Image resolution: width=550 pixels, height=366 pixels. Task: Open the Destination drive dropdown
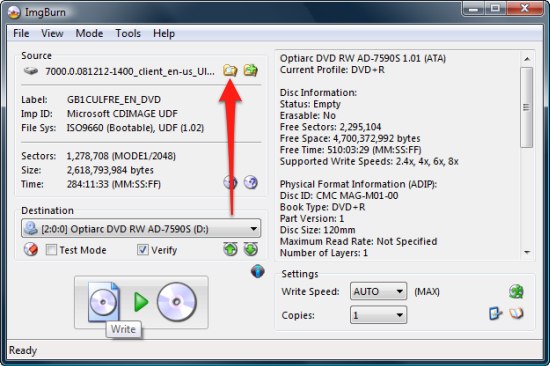coord(141,229)
